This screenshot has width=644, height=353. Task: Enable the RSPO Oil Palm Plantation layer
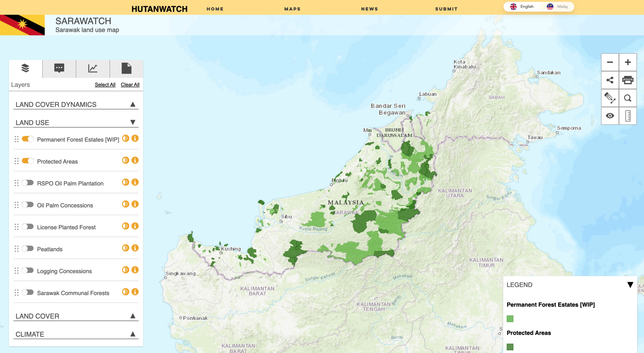[28, 182]
